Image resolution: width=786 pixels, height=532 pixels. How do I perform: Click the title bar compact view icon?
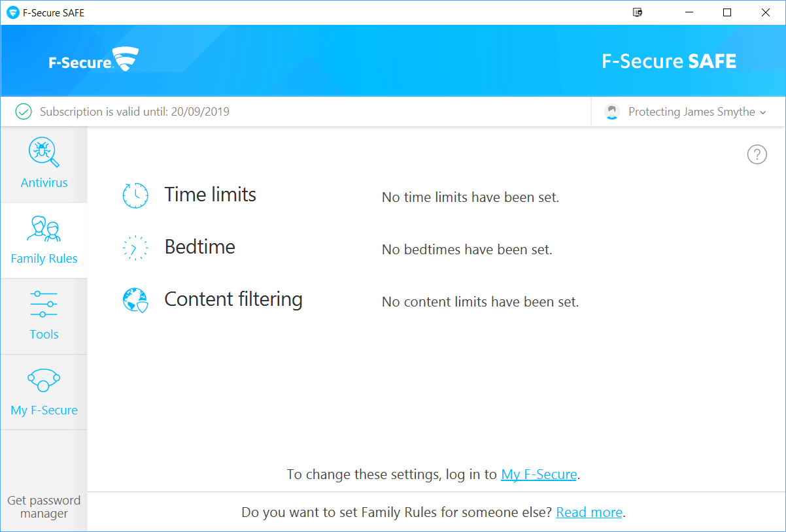pyautogui.click(x=638, y=12)
